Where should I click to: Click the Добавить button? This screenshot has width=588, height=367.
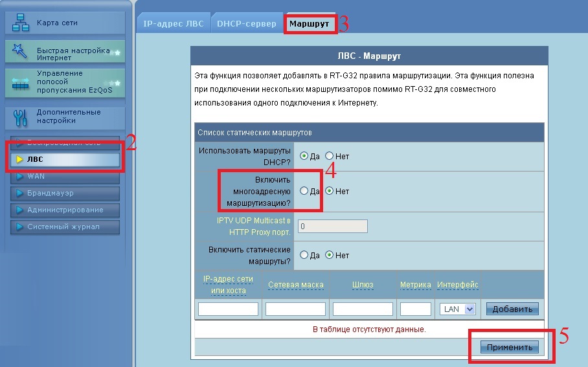(512, 309)
